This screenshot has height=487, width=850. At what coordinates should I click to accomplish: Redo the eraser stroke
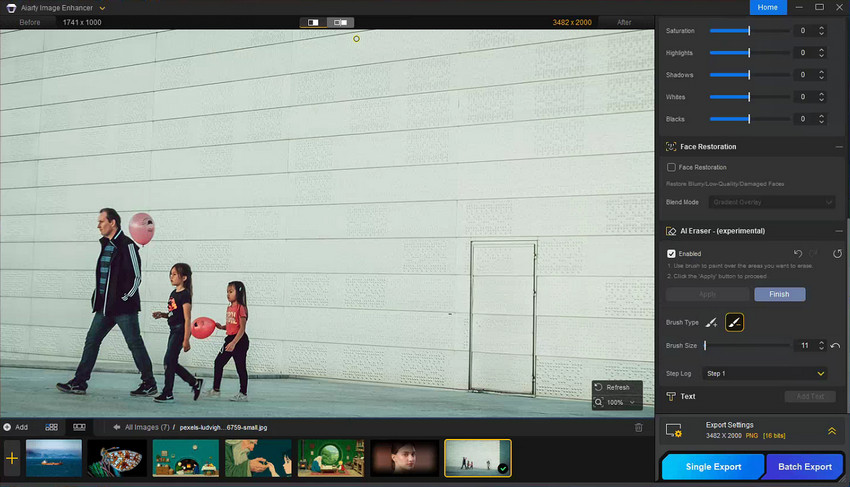[x=813, y=253]
